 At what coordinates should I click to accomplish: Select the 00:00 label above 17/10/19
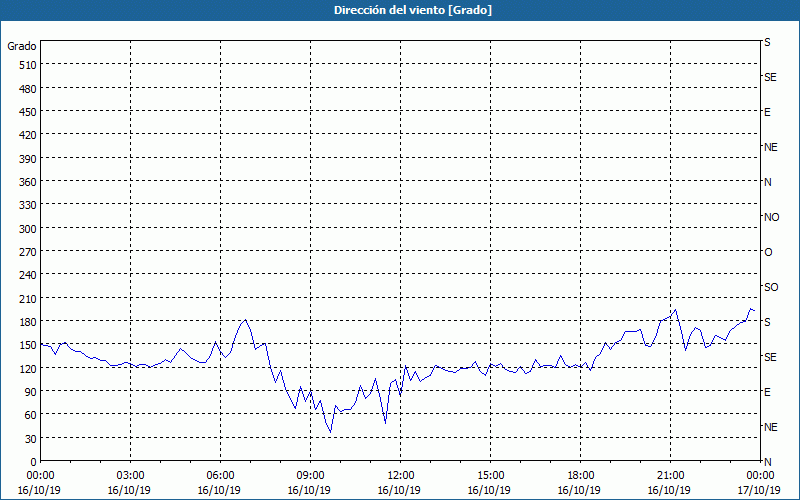click(x=760, y=476)
